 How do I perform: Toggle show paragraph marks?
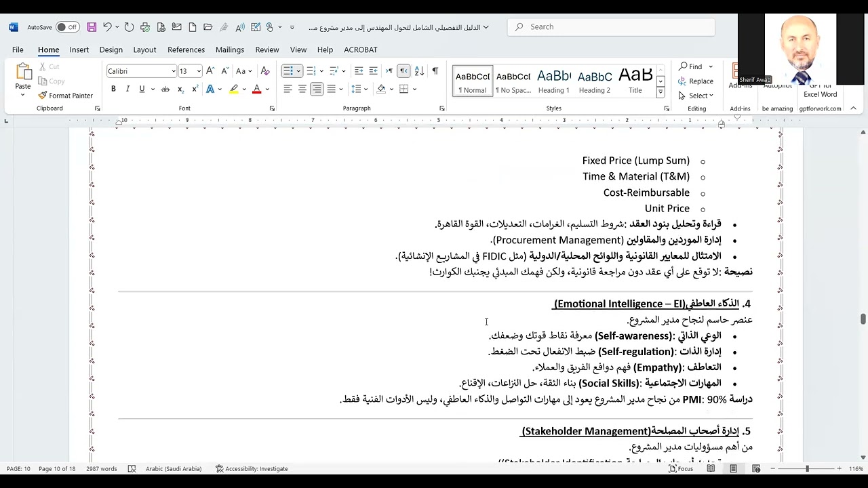point(435,71)
